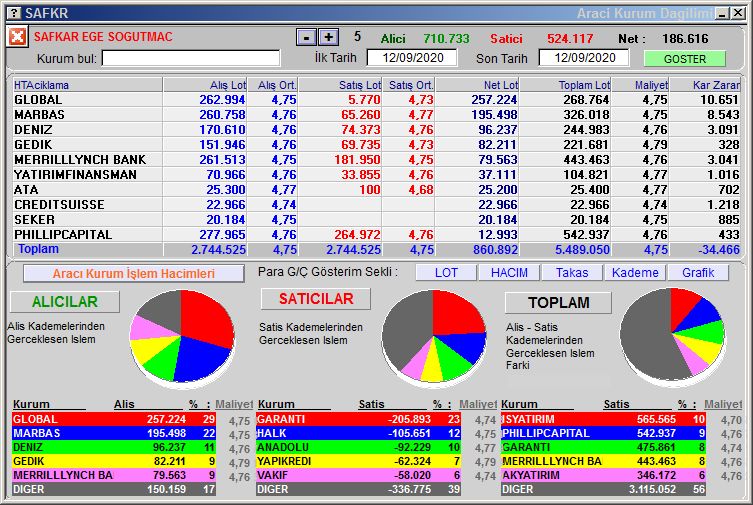Select the YATIRIMFINANSMAN row
This screenshot has height=505, width=753.
[377, 175]
